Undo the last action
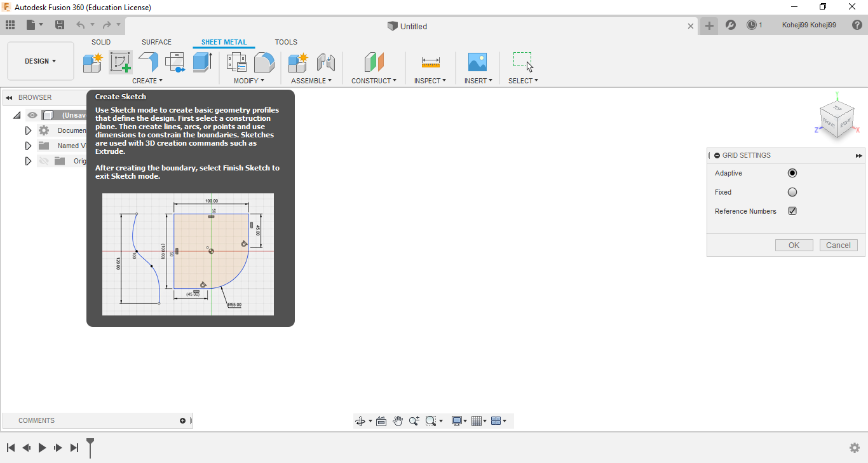Screen dimensions: 868x463 pyautogui.click(x=80, y=25)
